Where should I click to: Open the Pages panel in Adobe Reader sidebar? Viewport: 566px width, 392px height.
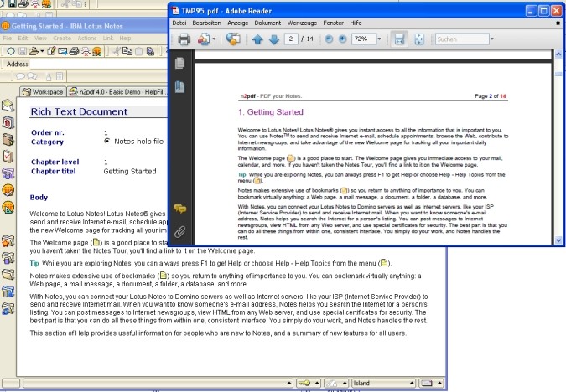(179, 63)
